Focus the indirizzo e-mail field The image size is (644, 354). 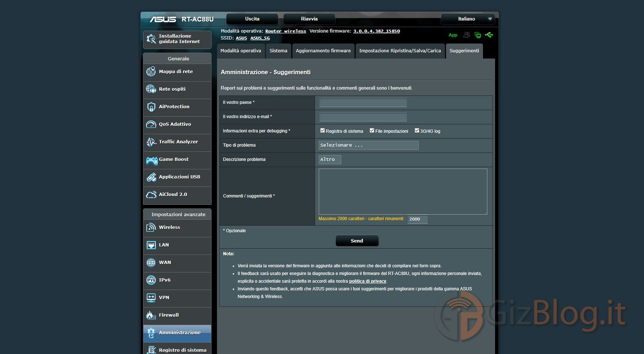(x=363, y=117)
